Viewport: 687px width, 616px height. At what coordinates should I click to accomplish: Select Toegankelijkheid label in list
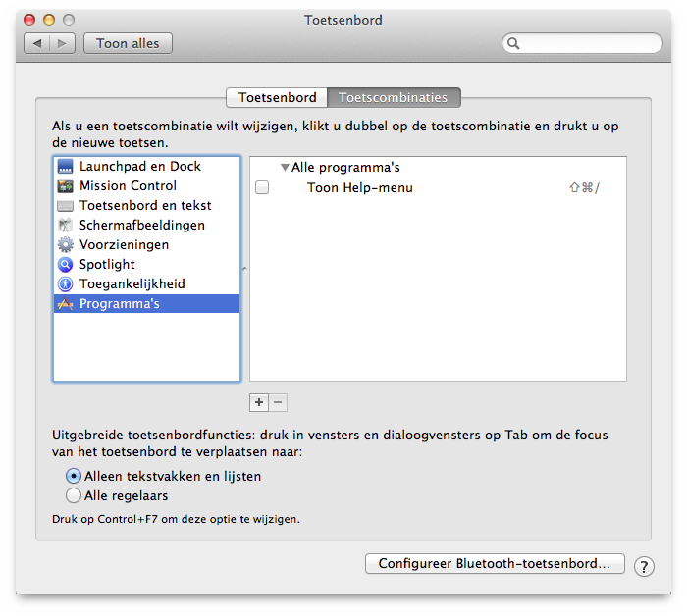132,284
